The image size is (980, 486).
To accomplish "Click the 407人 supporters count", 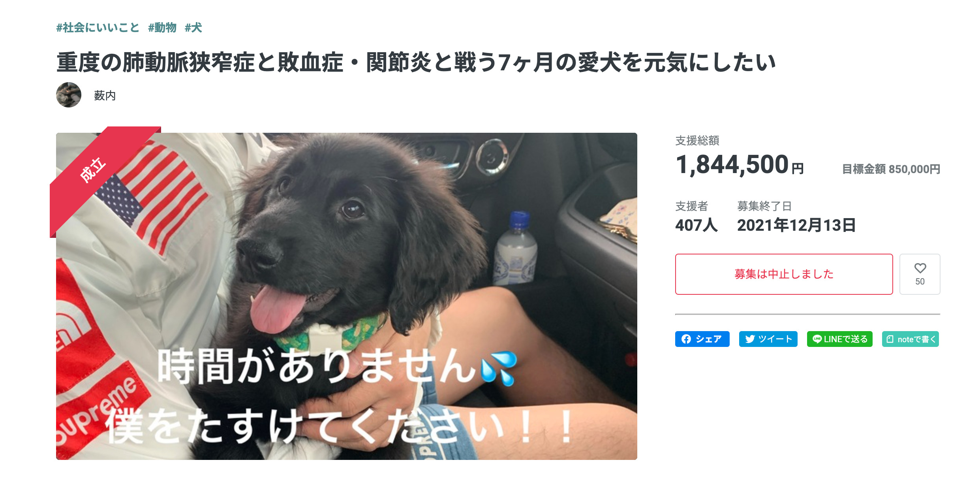I will [x=696, y=225].
